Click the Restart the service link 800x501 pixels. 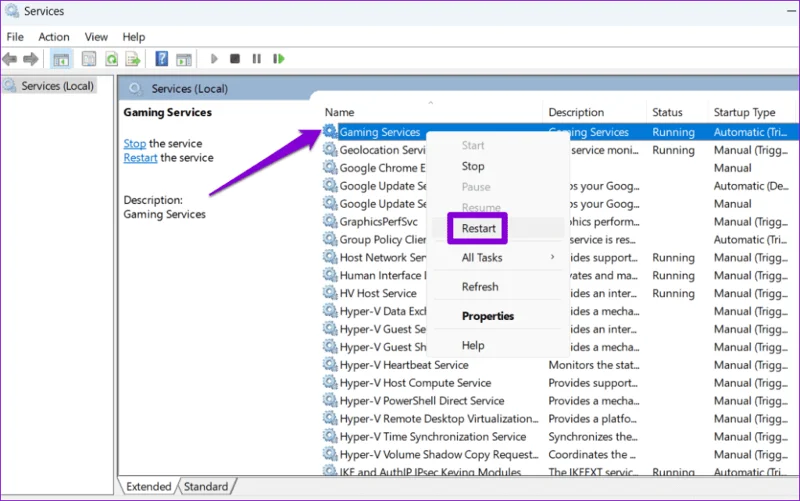(x=140, y=158)
